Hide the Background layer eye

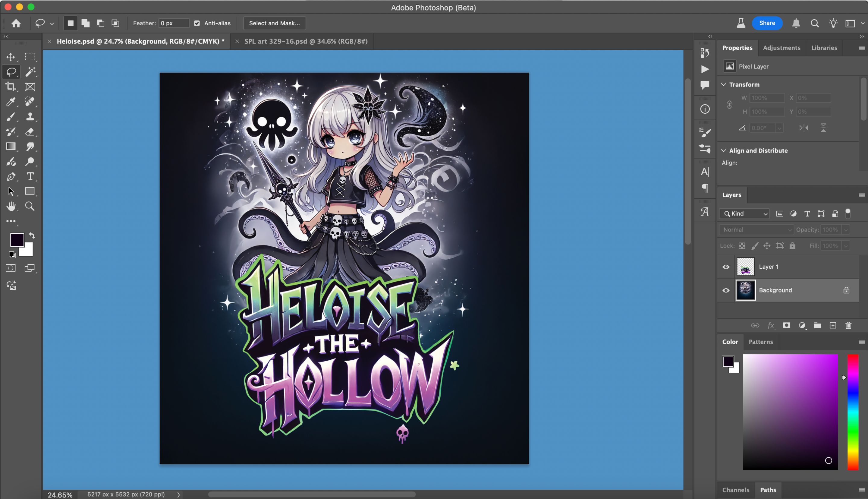point(725,290)
